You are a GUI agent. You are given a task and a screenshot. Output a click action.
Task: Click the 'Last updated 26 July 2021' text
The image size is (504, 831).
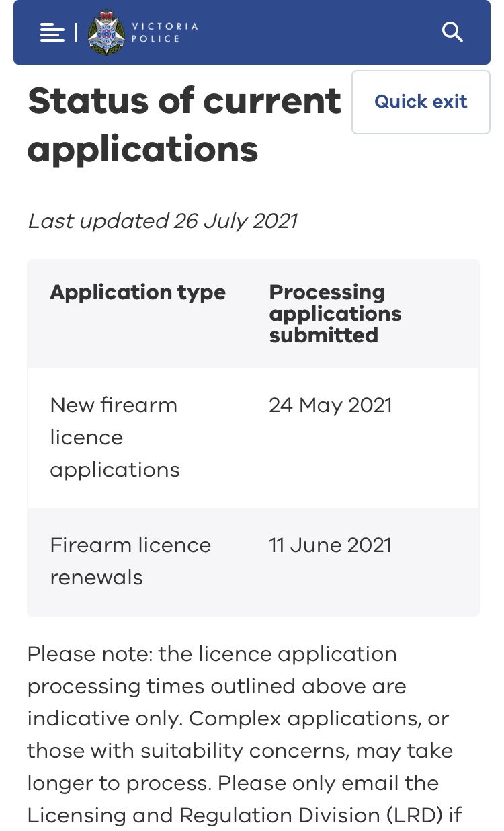point(162,221)
